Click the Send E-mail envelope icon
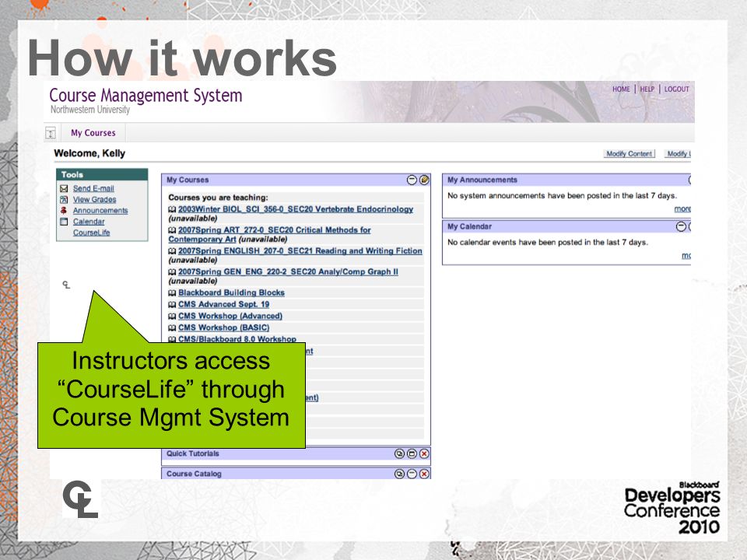 (x=64, y=188)
